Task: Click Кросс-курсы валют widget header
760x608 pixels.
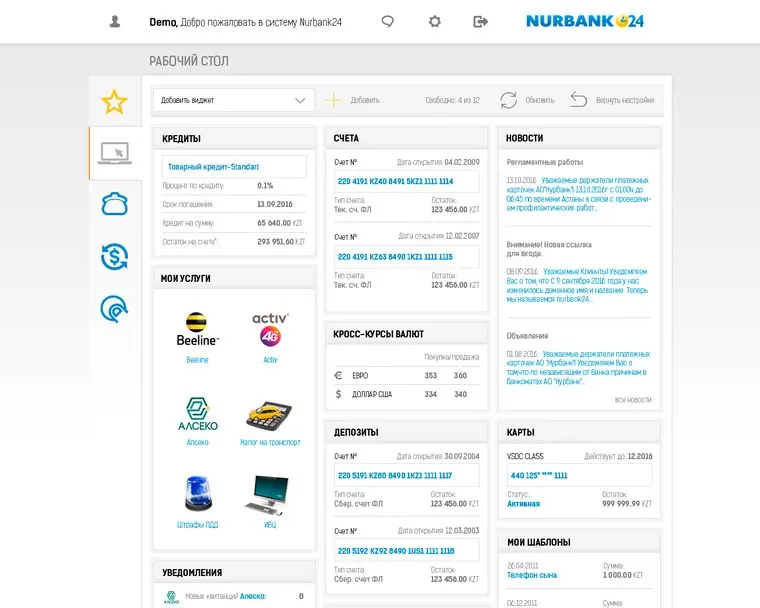Action: click(407, 334)
